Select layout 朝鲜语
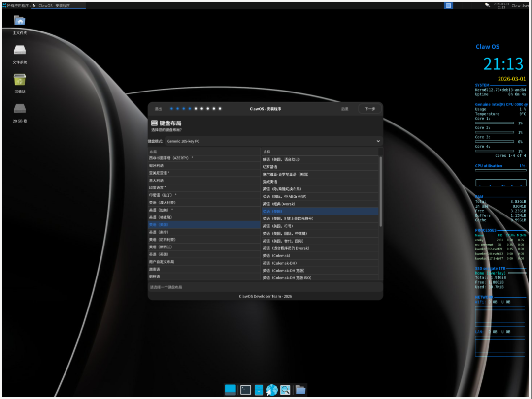 [204, 276]
